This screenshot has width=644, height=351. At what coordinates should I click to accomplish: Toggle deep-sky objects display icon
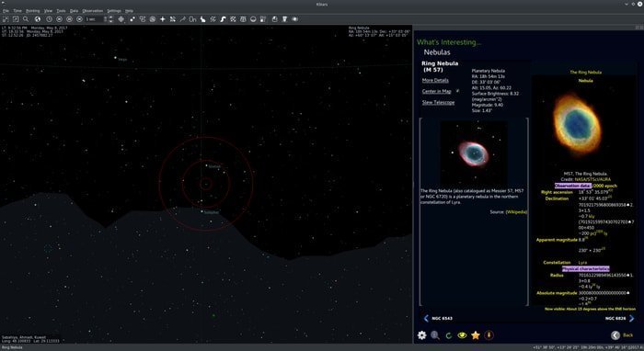[x=143, y=19]
